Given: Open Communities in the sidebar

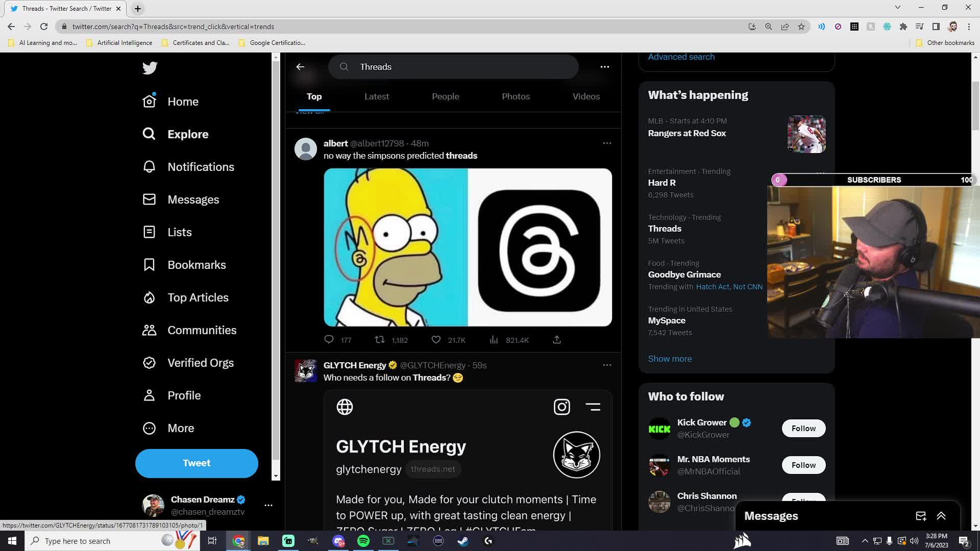Looking at the screenshot, I should pyautogui.click(x=189, y=330).
